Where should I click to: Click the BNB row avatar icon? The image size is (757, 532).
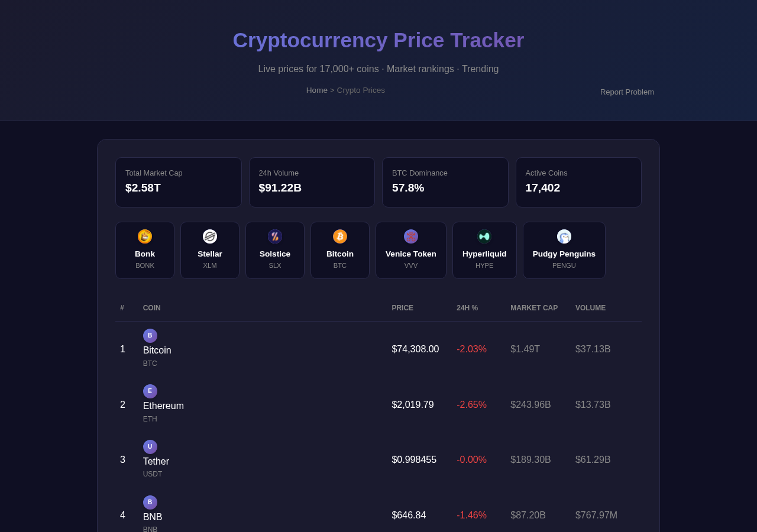pos(150,502)
